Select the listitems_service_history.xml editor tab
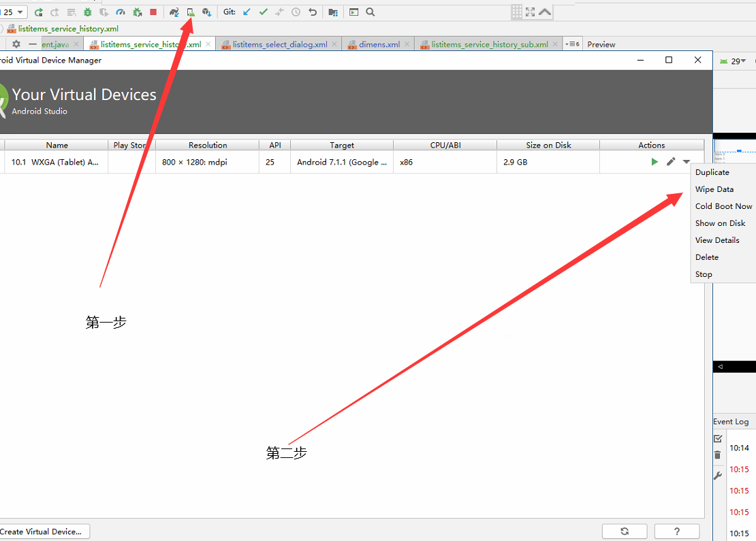756x541 pixels. (x=151, y=44)
